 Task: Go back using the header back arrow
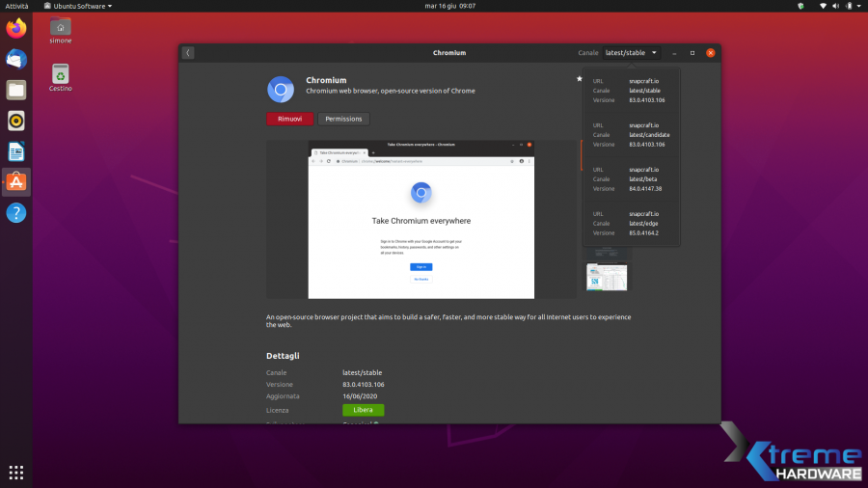pyautogui.click(x=188, y=53)
